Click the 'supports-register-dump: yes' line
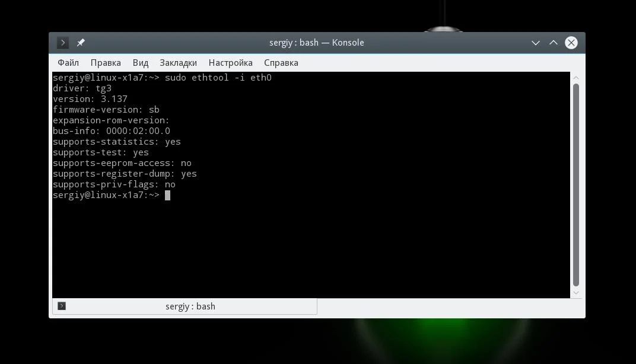This screenshot has height=364, width=636. click(125, 174)
